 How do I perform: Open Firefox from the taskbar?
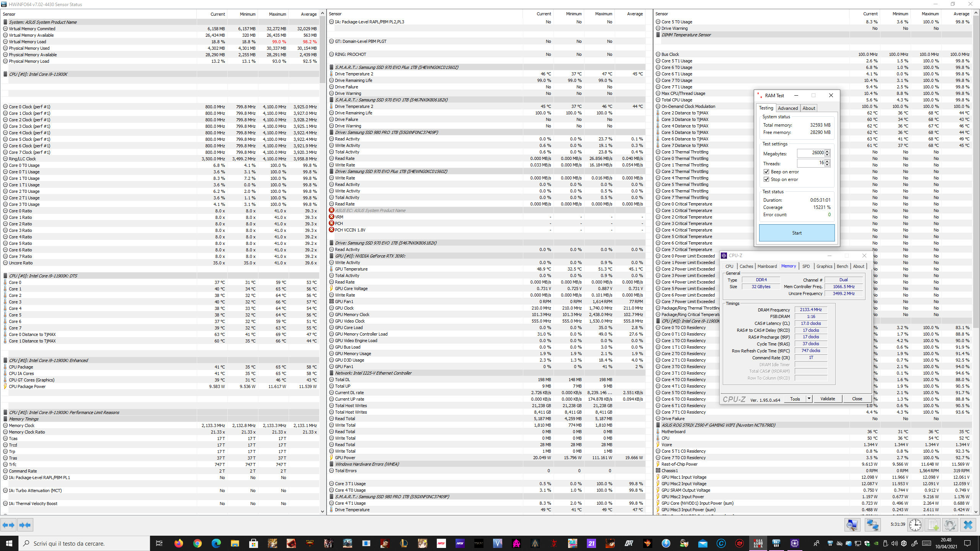click(178, 543)
